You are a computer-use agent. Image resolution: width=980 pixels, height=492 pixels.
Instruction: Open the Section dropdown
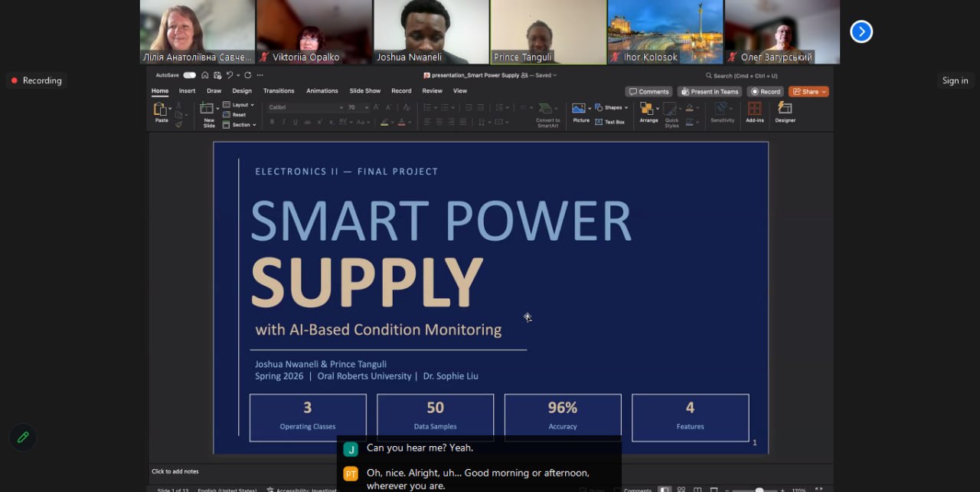pyautogui.click(x=242, y=125)
